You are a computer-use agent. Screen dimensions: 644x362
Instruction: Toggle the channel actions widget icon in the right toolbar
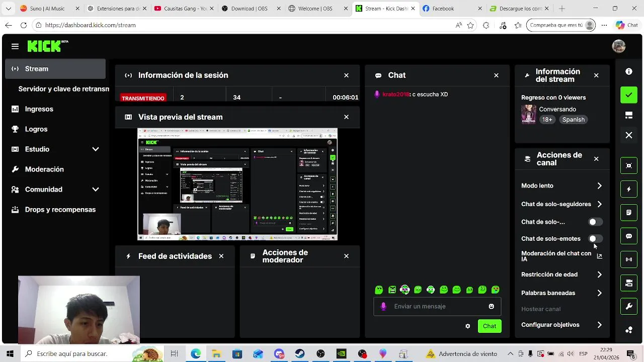point(629,283)
